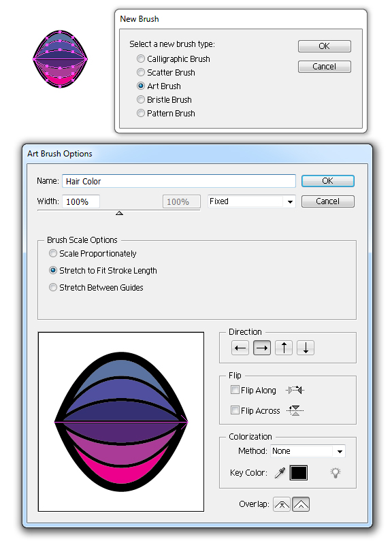Set brush direction to left arrow
The width and height of the screenshot is (392, 543).
pos(240,348)
